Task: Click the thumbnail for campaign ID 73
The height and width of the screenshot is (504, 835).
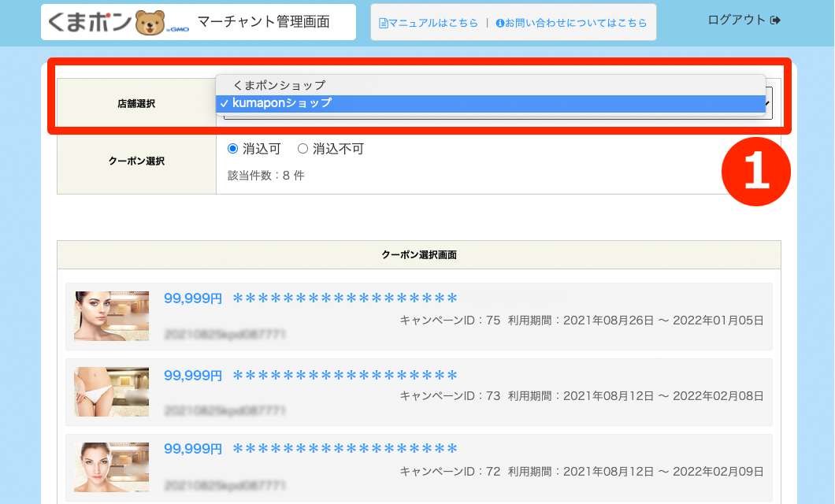Action: [x=111, y=391]
